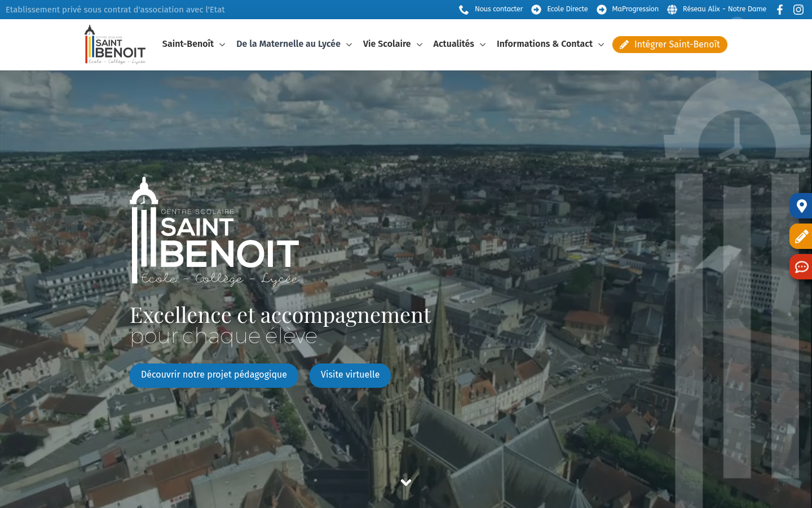Image resolution: width=812 pixels, height=508 pixels.
Task: Click the globe icon beside Réseau Alix
Action: pyautogui.click(x=672, y=10)
